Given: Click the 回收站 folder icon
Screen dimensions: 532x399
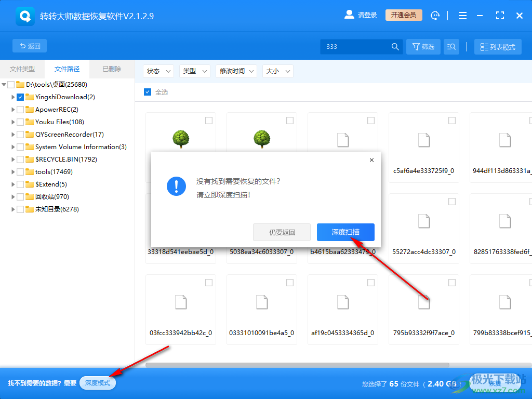Looking at the screenshot, I should click(30, 197).
